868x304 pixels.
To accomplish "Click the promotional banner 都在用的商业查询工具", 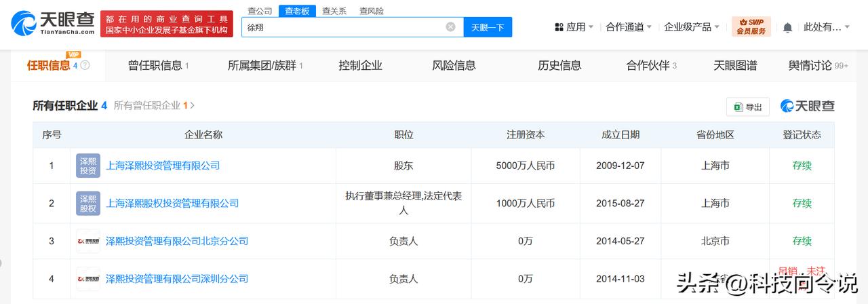I will point(167,24).
